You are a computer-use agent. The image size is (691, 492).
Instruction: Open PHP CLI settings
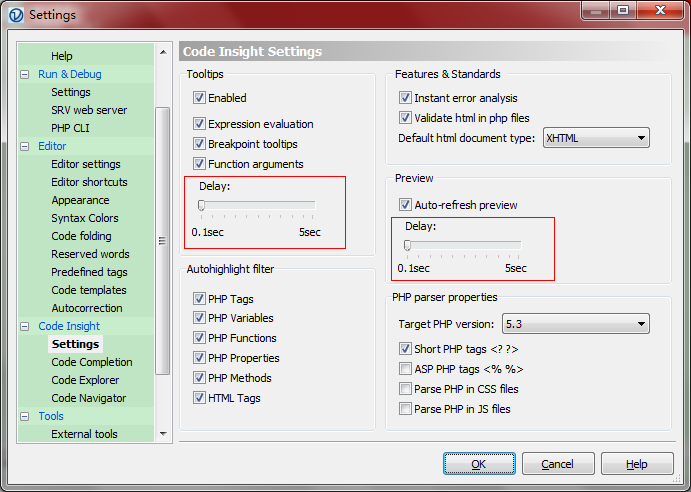point(70,128)
